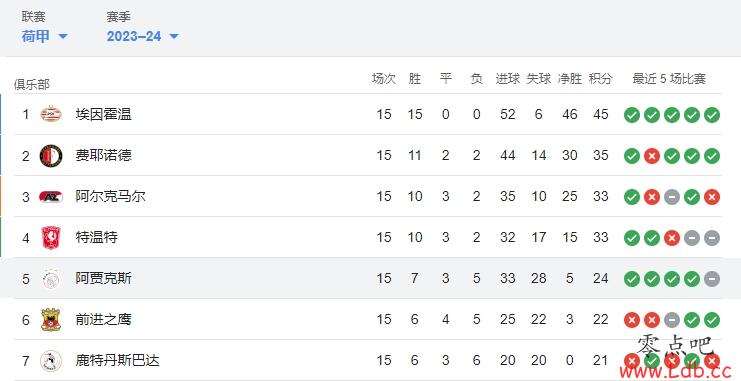Open the 埃因霍温 team name link
The image size is (741, 381).
pos(103,114)
